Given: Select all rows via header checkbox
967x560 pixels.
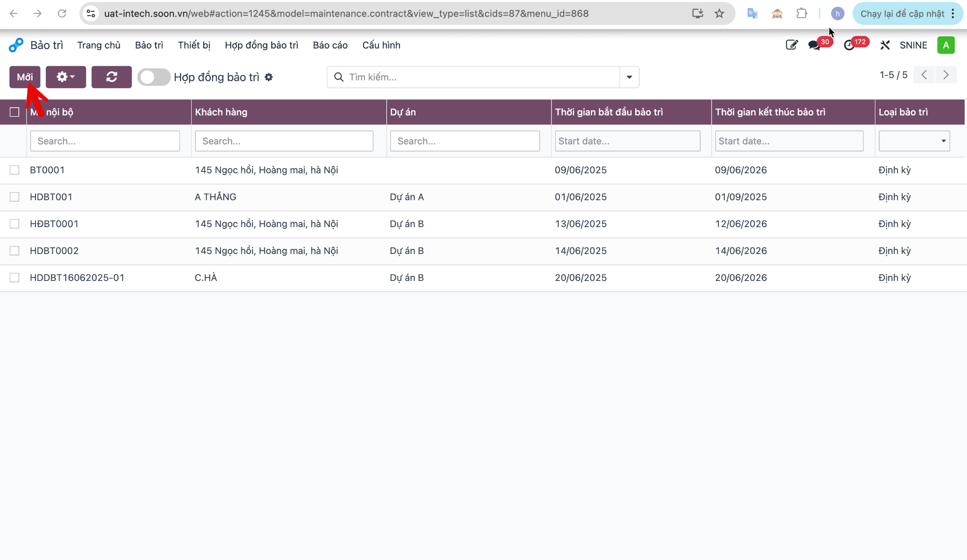Looking at the screenshot, I should (15, 112).
